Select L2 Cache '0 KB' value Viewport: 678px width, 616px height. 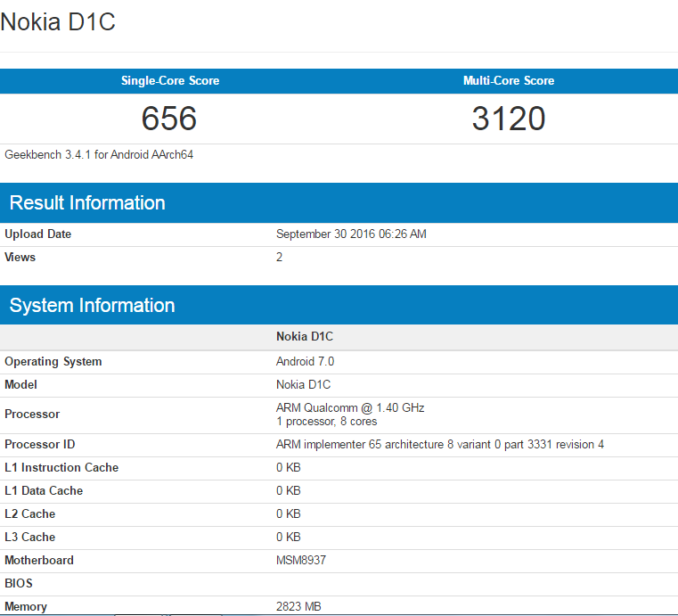click(x=289, y=513)
